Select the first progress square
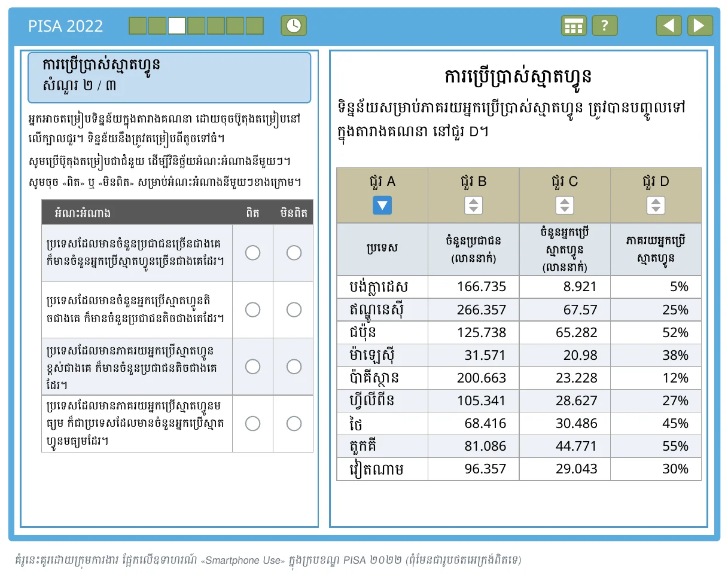 [138, 26]
